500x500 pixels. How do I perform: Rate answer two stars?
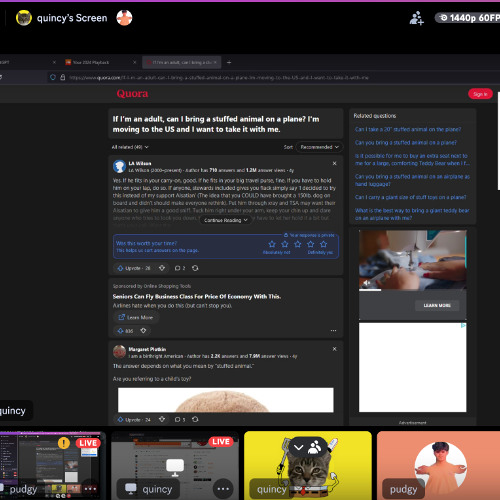coord(285,244)
